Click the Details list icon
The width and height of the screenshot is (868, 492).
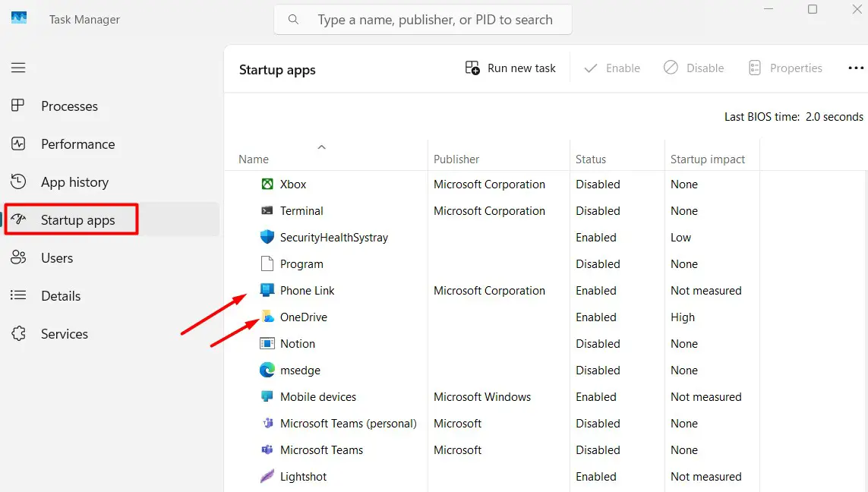click(18, 295)
